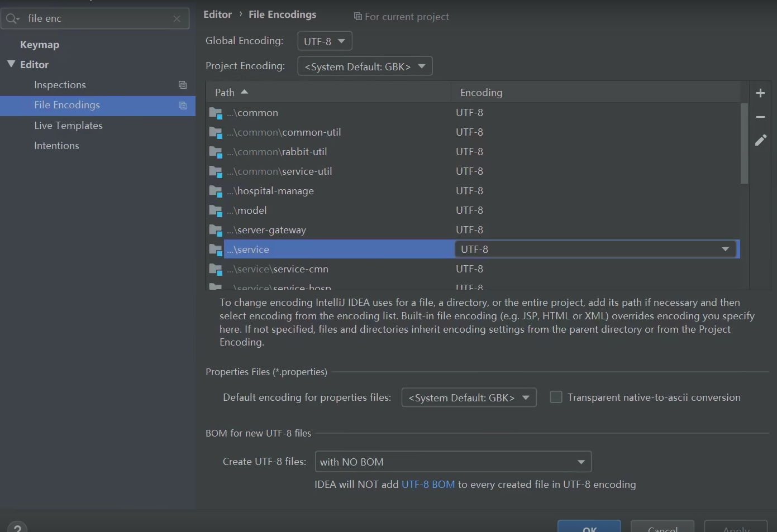Open the Global Encoding dropdown

click(x=325, y=41)
